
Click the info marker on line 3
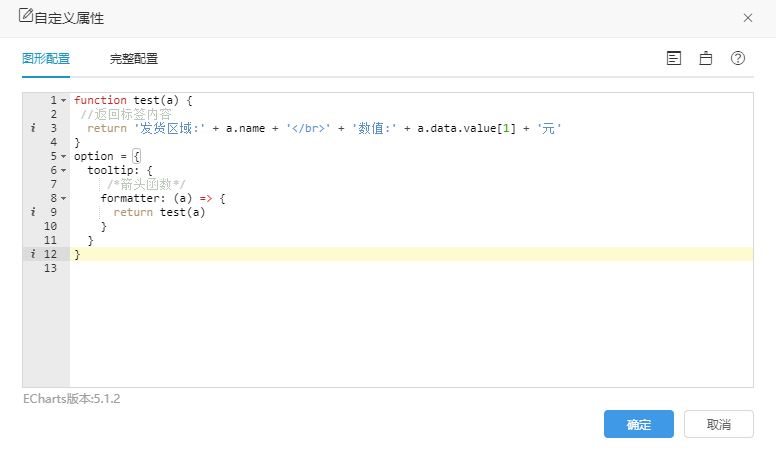[33, 128]
